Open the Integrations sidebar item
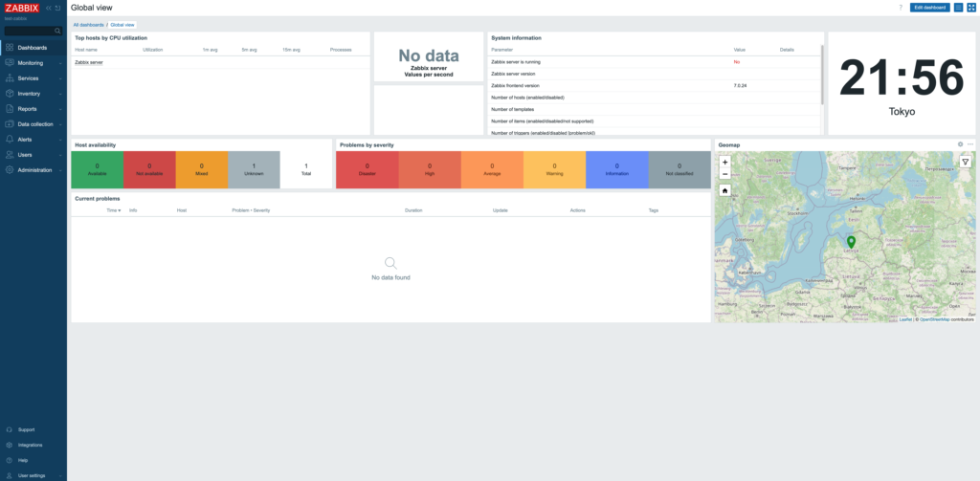This screenshot has height=481, width=980. coord(29,445)
